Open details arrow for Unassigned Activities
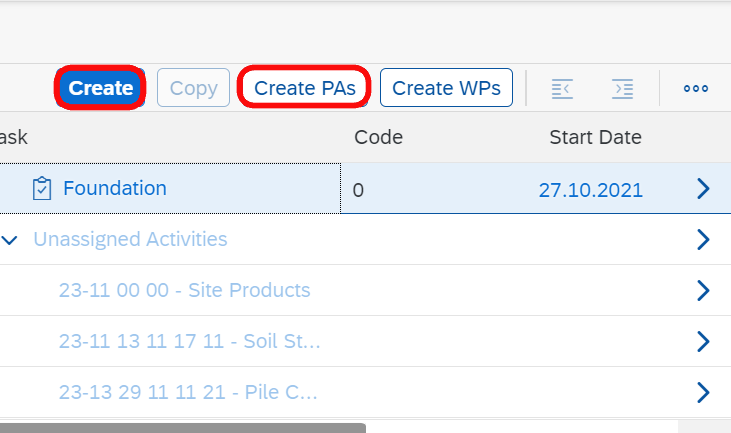 [703, 240]
